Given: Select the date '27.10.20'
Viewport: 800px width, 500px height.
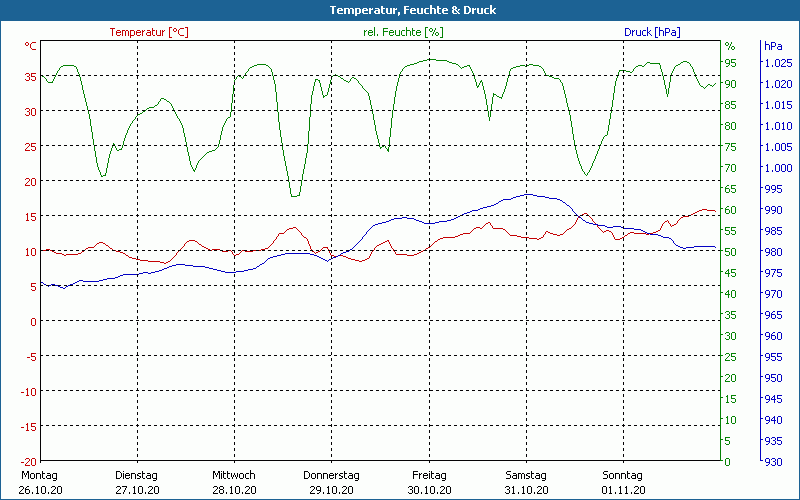Looking at the screenshot, I should tap(137, 490).
